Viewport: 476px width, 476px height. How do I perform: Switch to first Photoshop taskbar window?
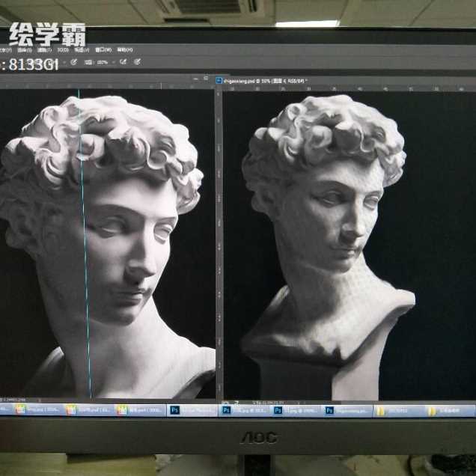coord(192,410)
